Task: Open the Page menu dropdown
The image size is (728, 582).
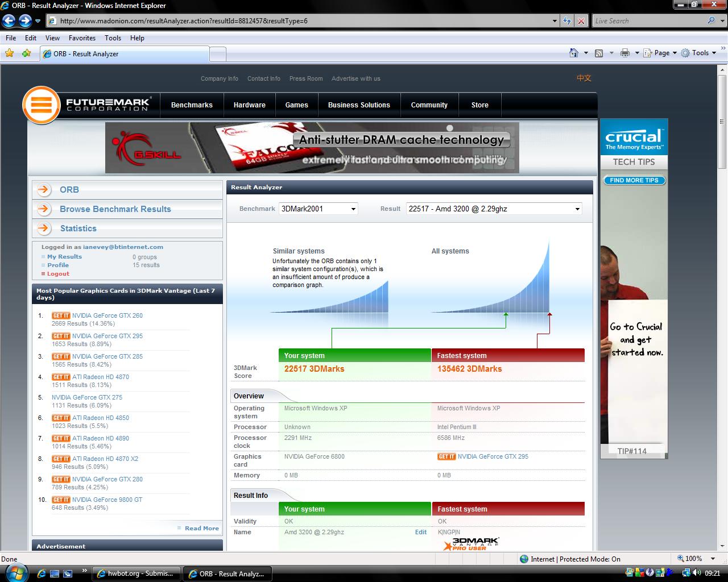Action: [x=660, y=53]
